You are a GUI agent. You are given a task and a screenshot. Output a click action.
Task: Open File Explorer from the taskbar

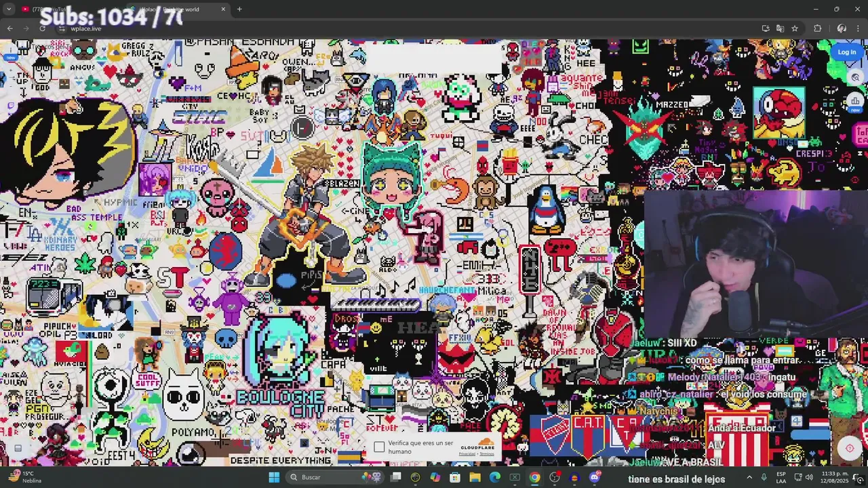click(475, 477)
